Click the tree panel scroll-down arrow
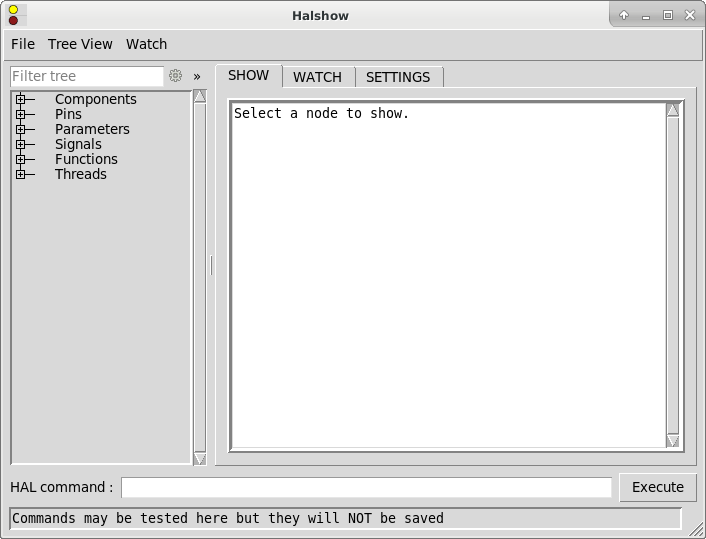 199,458
